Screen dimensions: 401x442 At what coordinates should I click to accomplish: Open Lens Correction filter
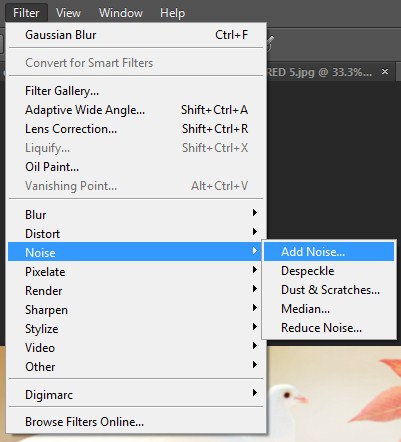click(x=136, y=129)
